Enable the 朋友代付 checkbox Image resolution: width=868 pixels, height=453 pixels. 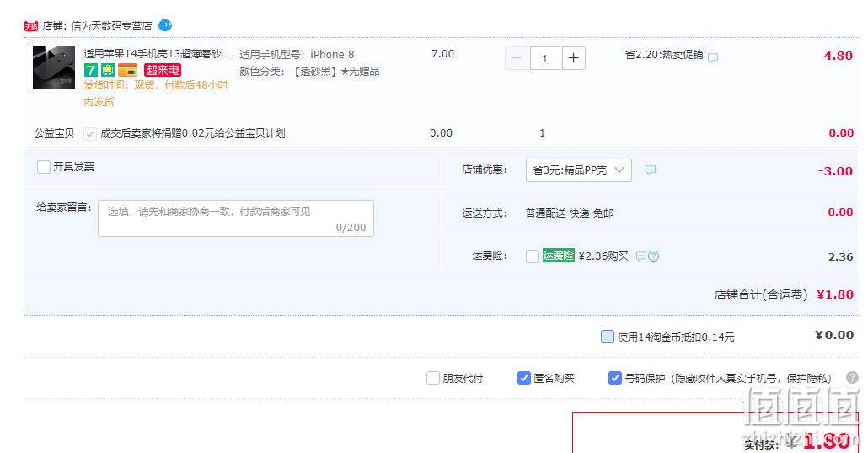coord(433,378)
